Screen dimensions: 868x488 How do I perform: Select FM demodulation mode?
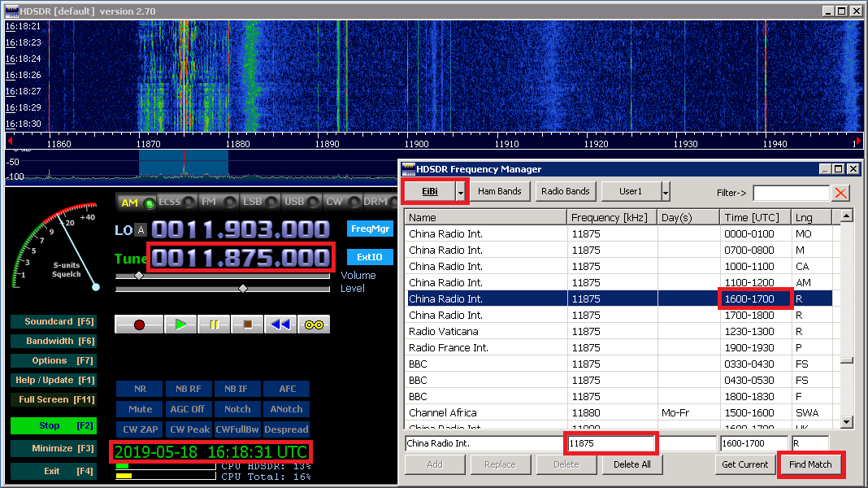218,203
